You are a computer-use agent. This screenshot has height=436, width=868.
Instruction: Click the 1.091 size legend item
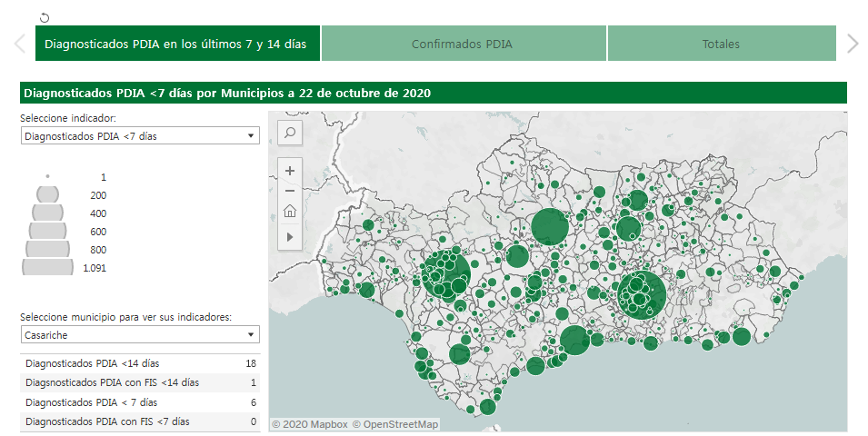[48, 267]
